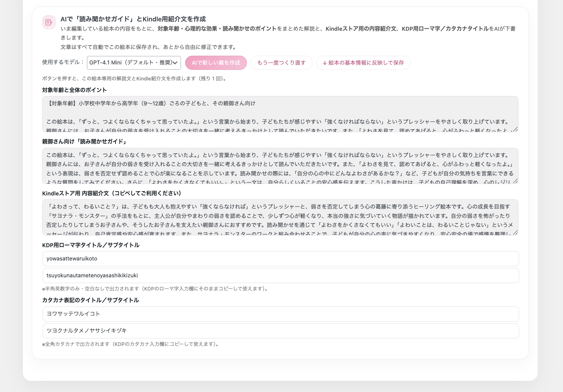Viewport: 563px width, 392px height.
Task: Select the yowasattewaruikoto romaji title field
Action: 281,259
